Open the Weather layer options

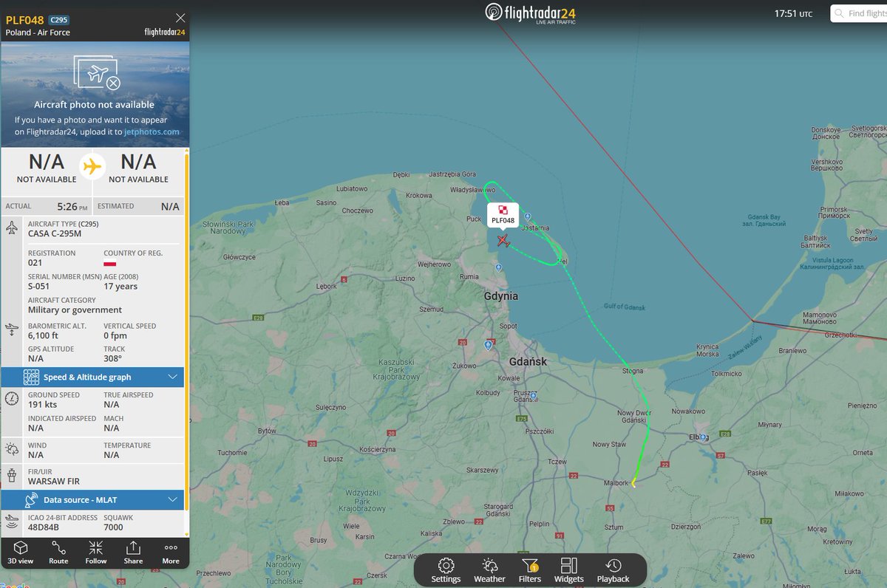pos(489,570)
